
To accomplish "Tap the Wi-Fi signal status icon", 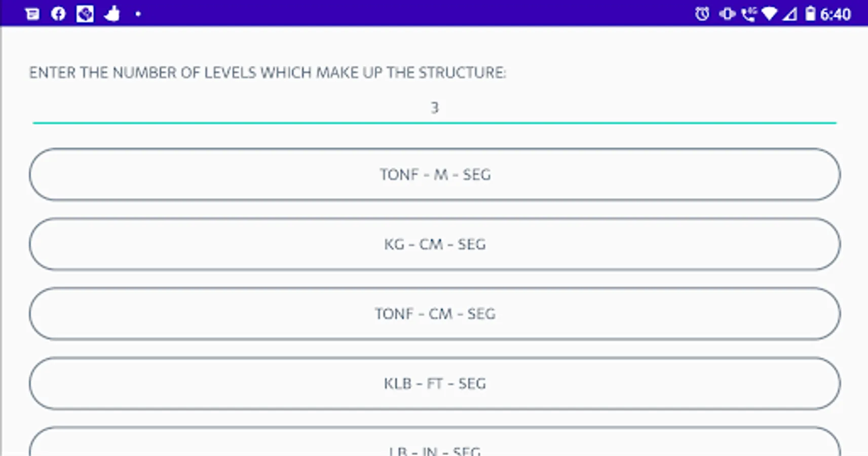I will click(769, 14).
